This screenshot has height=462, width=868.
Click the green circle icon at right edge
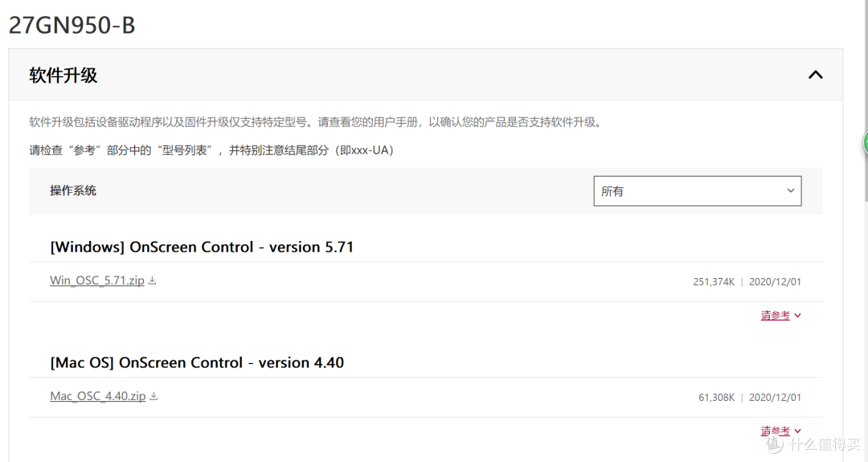[866, 144]
